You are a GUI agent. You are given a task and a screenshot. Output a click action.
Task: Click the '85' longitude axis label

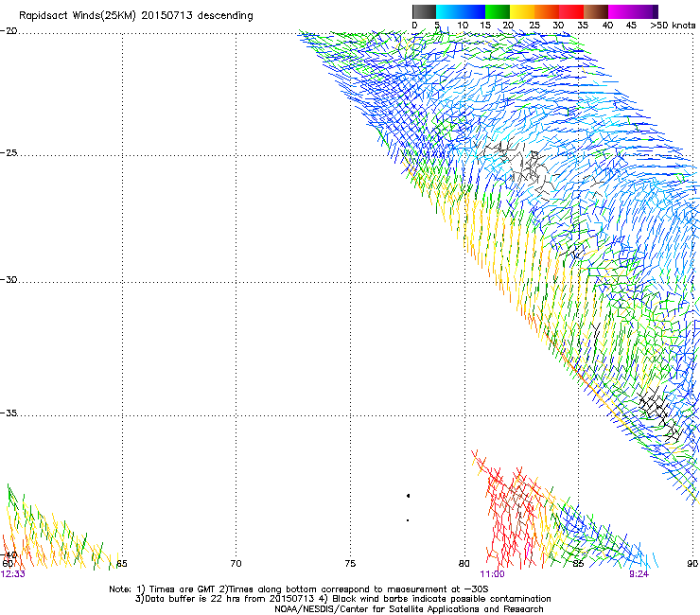(578, 564)
